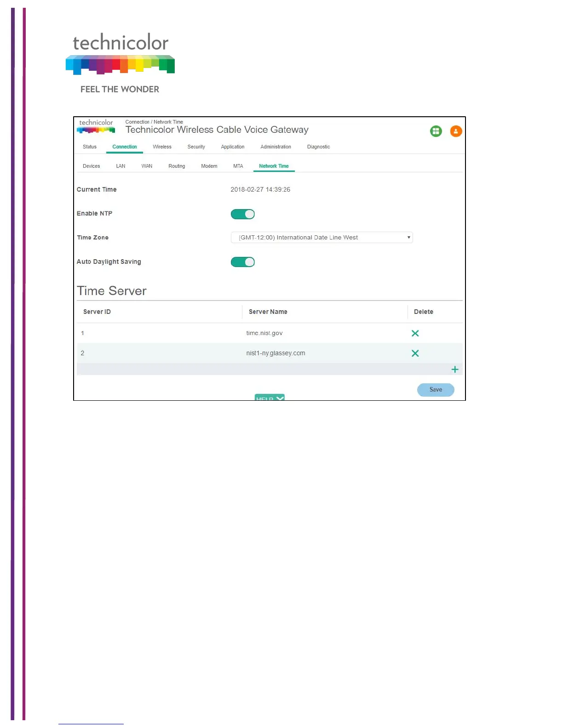Click the Server ID column header
563x728 pixels.
[97, 312]
